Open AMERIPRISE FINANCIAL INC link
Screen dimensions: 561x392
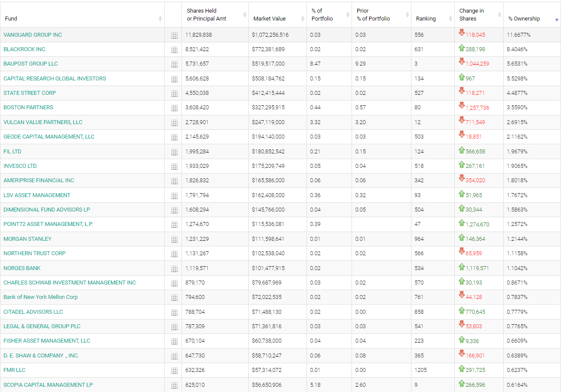tap(39, 180)
